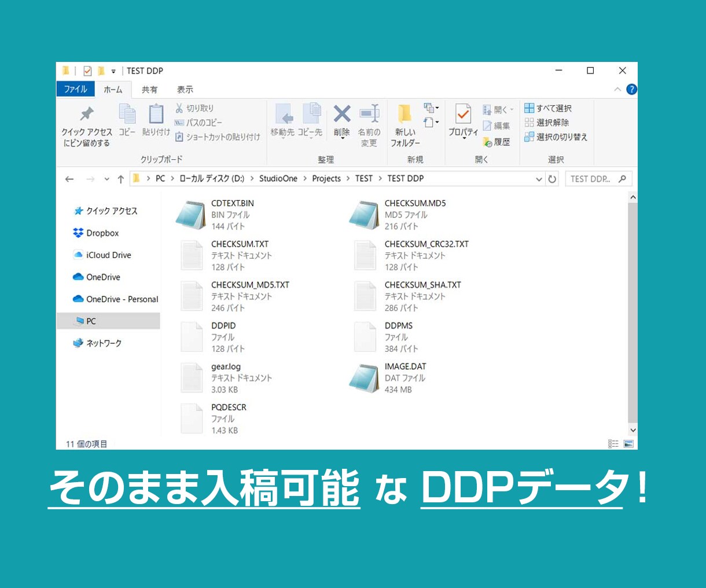Click ショートカットの貼り付け (Paste shortcut)
706x588 pixels.
pyautogui.click(x=218, y=137)
